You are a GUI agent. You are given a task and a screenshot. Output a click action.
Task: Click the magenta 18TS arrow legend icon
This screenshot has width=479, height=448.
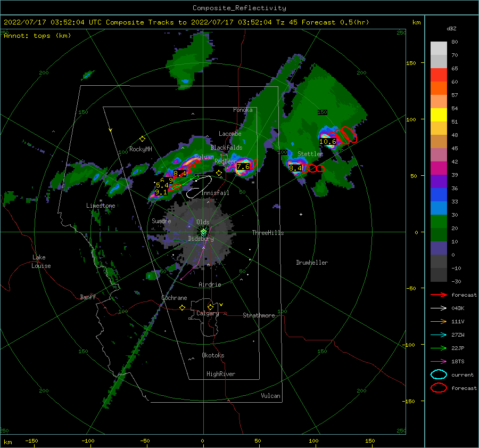coord(439,362)
